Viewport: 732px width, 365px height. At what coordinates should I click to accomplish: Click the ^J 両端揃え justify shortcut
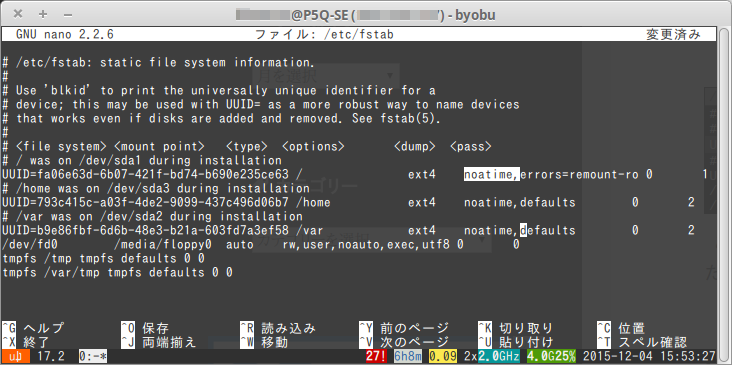click(x=159, y=342)
